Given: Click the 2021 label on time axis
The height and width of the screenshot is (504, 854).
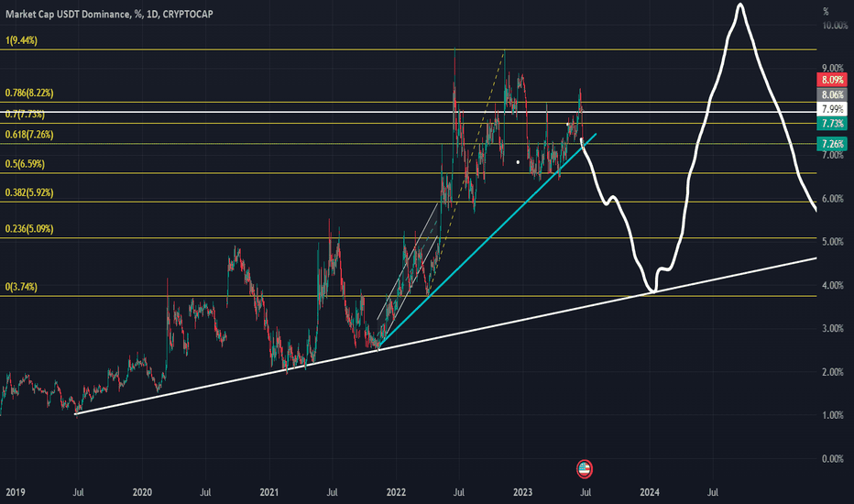Looking at the screenshot, I should click(x=269, y=492).
